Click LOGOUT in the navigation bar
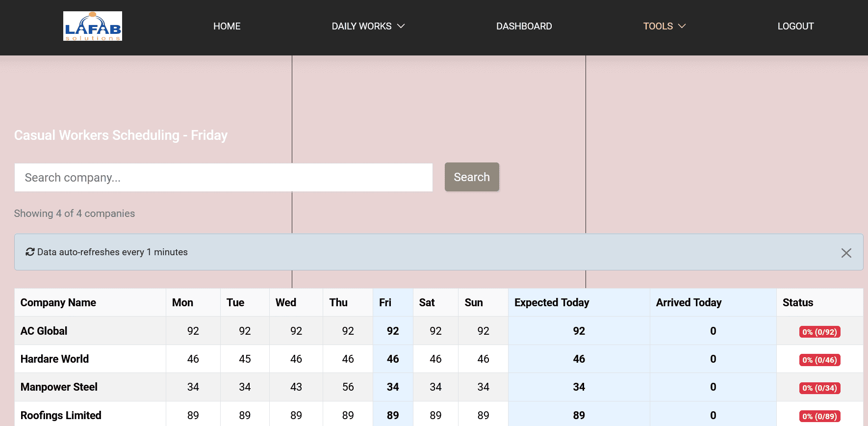The height and width of the screenshot is (426, 868). (x=795, y=26)
